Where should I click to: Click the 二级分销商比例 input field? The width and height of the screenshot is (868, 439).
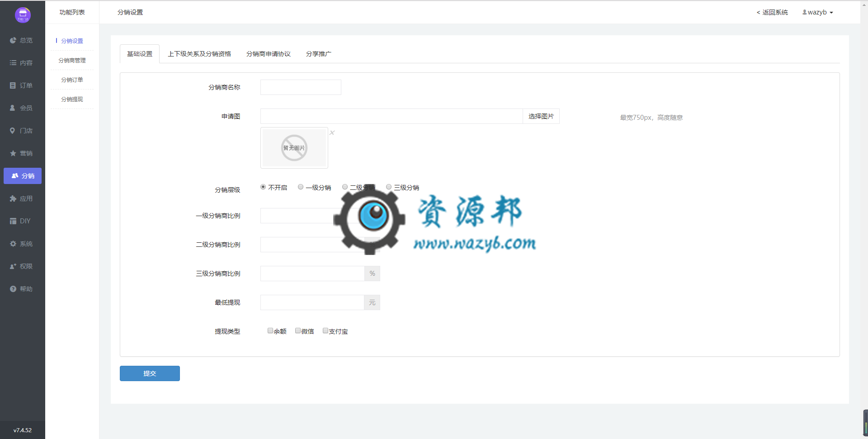312,245
